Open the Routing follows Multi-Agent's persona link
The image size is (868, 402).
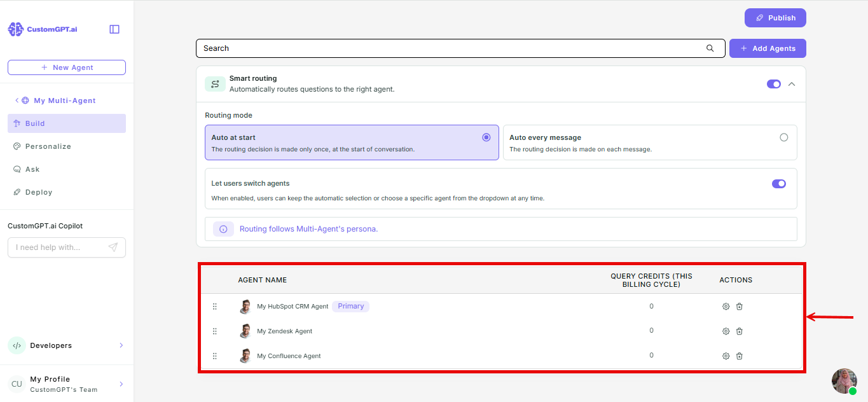point(308,229)
